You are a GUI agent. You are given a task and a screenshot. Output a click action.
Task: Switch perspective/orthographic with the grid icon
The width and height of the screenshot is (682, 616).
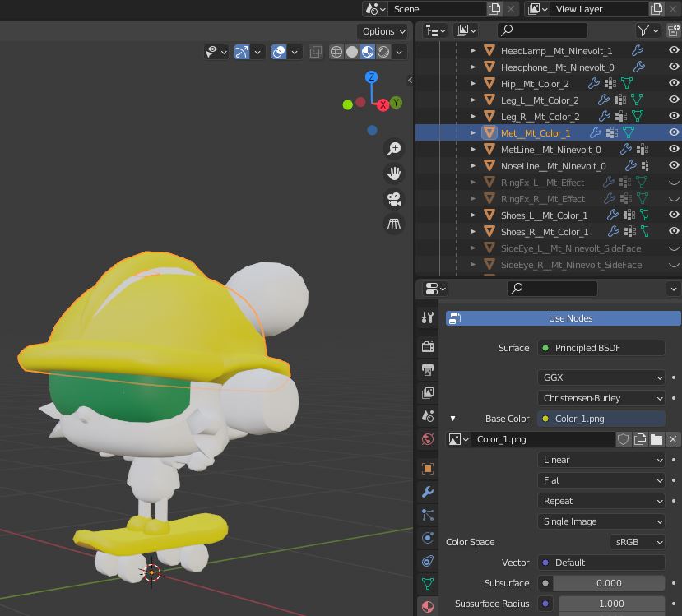(x=394, y=225)
